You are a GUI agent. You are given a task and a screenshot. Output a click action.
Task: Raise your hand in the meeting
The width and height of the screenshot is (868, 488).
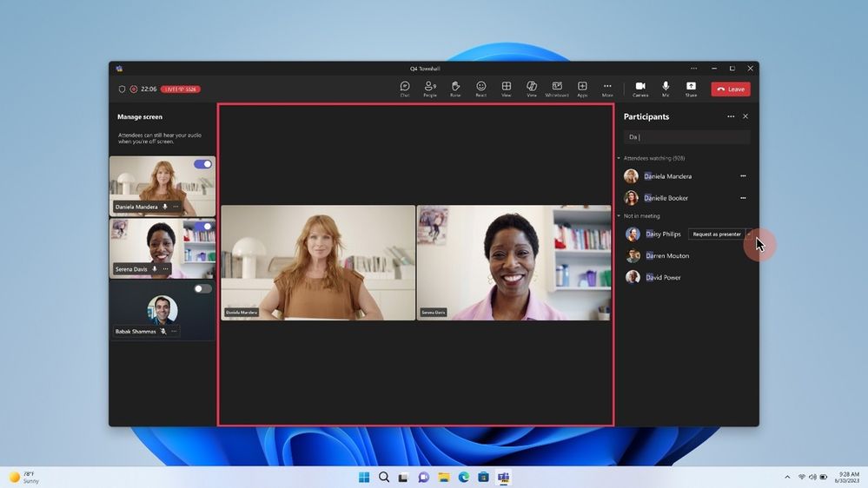(x=455, y=89)
